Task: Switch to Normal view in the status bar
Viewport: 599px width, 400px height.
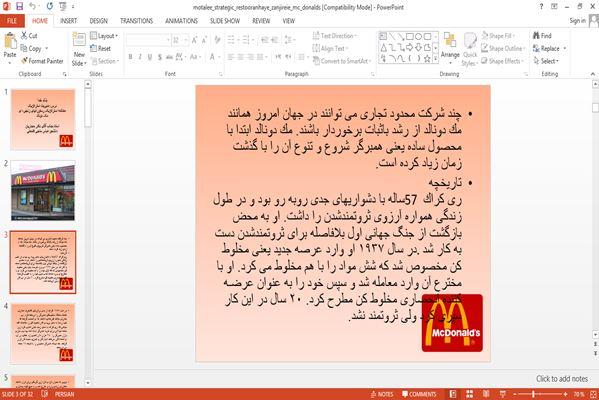Action: click(453, 394)
